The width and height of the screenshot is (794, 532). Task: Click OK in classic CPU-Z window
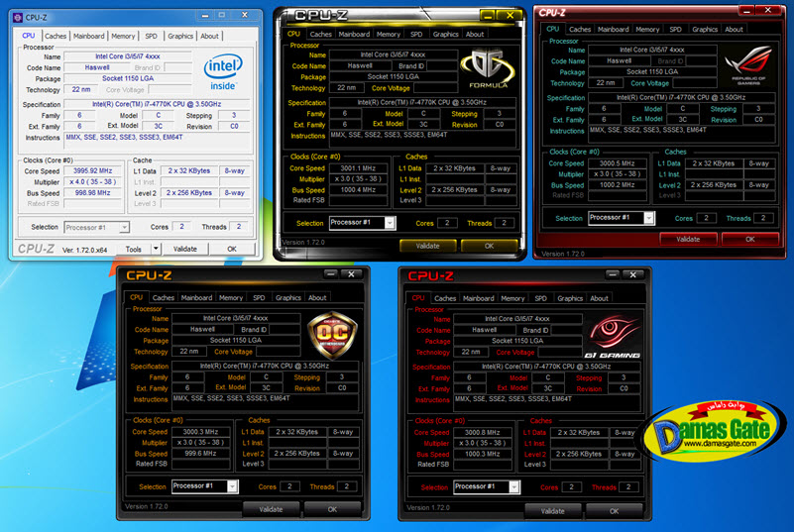[232, 249]
